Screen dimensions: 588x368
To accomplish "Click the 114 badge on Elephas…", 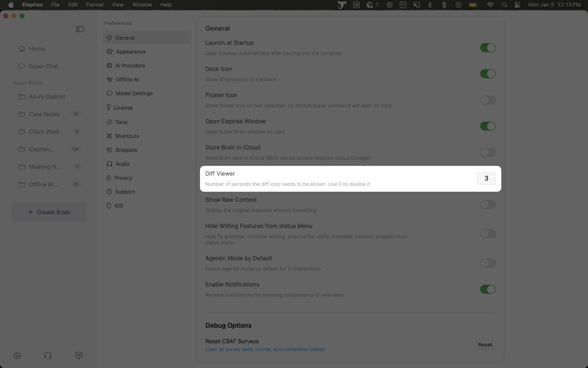I will 75,149.
